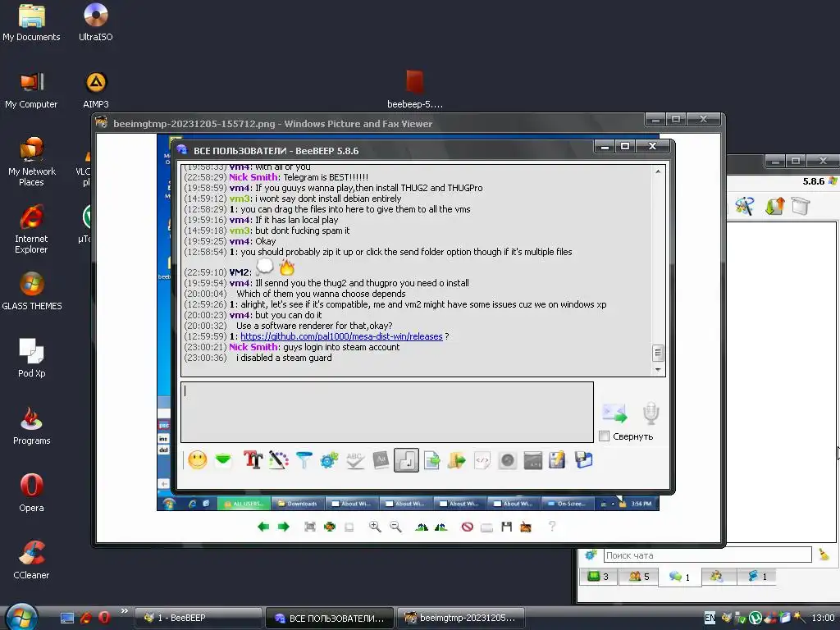Open Help question mark in Picture Viewer
The image size is (840, 630).
click(x=552, y=527)
